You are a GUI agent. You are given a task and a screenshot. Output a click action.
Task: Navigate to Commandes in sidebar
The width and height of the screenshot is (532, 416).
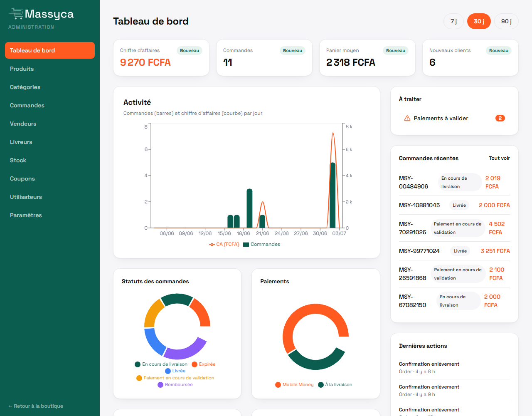(50, 105)
